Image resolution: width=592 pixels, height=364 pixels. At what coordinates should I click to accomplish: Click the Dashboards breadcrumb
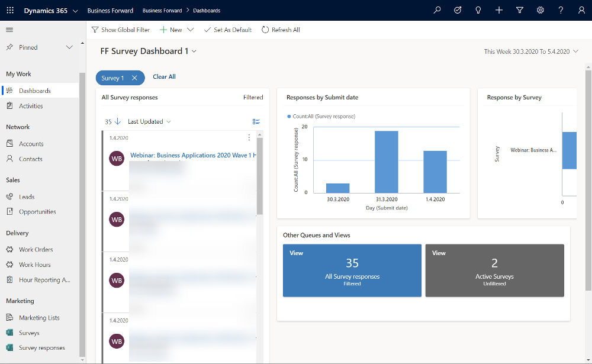pos(207,11)
